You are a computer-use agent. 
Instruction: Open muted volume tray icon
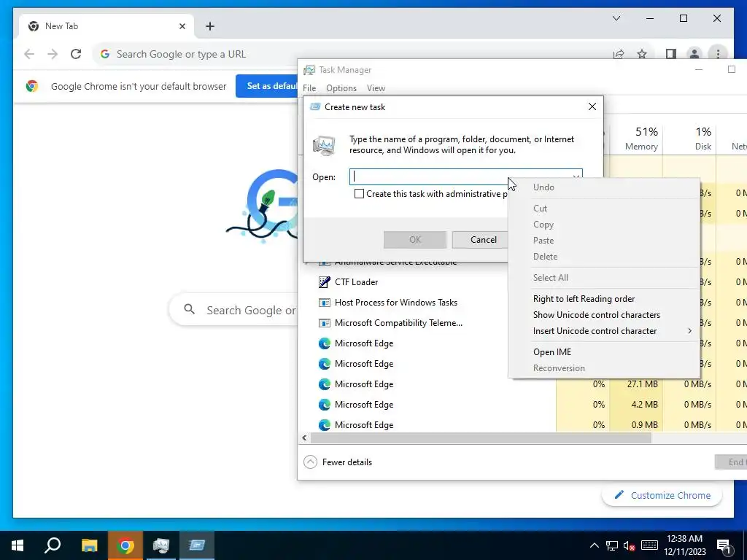pos(630,545)
